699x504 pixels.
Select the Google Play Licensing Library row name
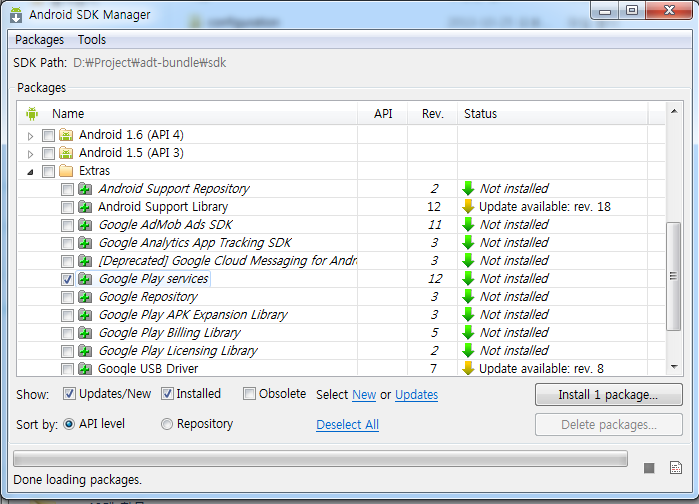[x=178, y=351]
